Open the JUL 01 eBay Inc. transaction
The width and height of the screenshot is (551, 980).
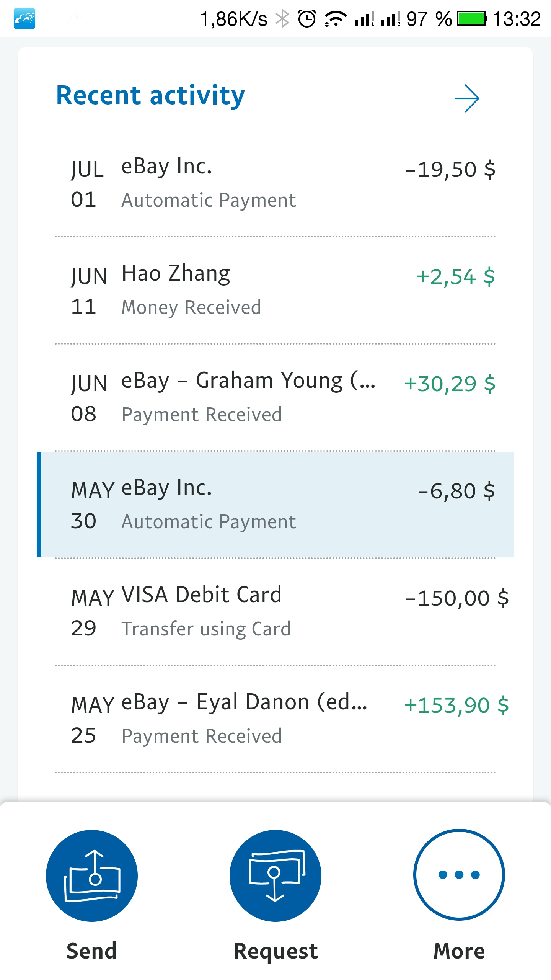275,183
